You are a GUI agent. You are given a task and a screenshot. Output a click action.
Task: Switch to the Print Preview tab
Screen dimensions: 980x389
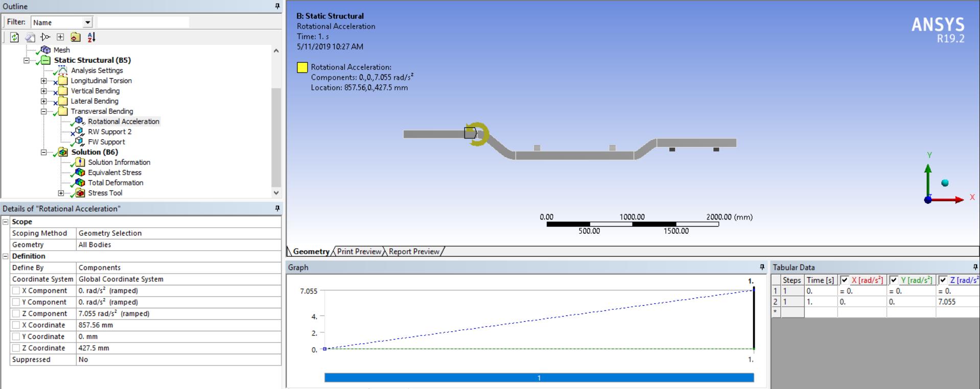(359, 251)
